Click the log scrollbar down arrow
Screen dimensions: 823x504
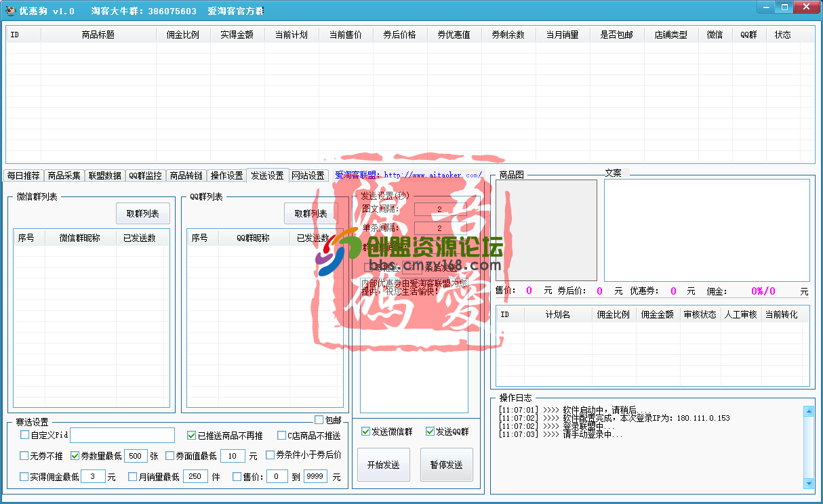coord(808,482)
